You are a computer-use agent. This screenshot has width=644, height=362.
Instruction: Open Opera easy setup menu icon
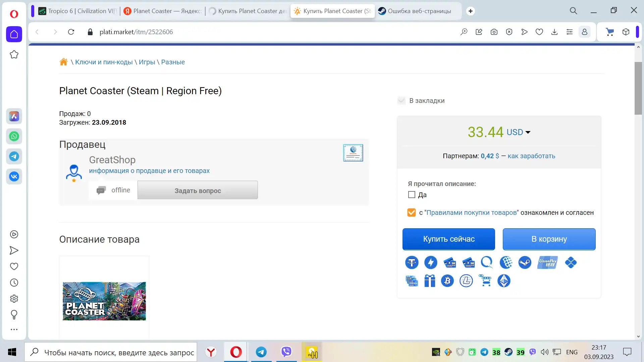coord(570,32)
